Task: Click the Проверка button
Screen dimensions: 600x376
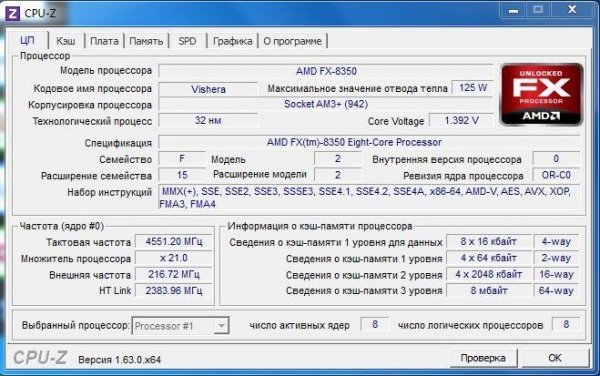Action: [483, 358]
